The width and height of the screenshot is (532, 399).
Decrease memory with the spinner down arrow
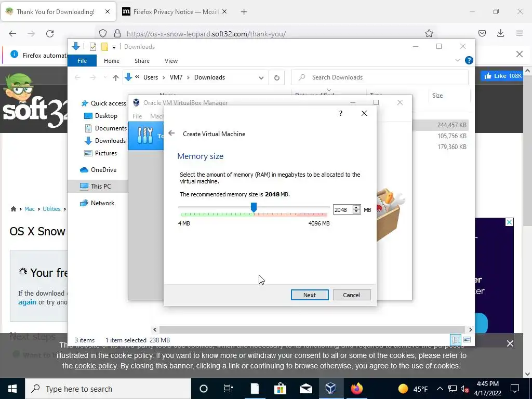click(x=356, y=212)
